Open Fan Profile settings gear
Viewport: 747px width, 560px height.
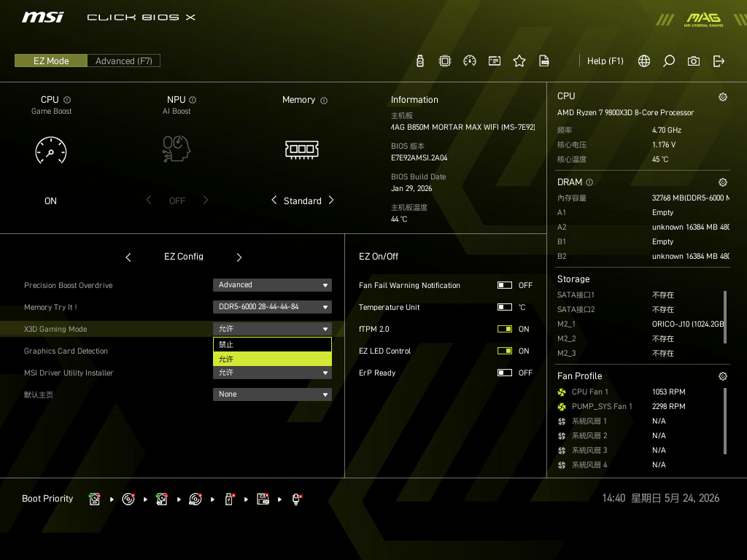click(x=723, y=376)
